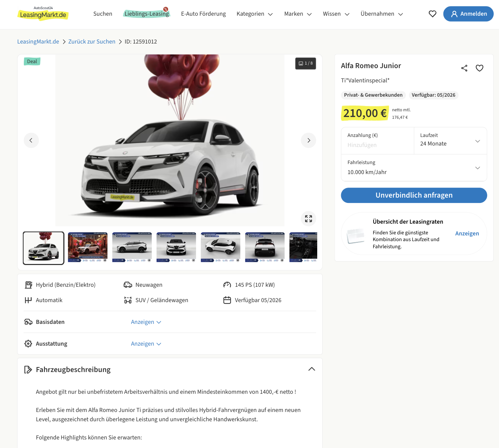
Task: Show the next car image
Action: tap(309, 141)
